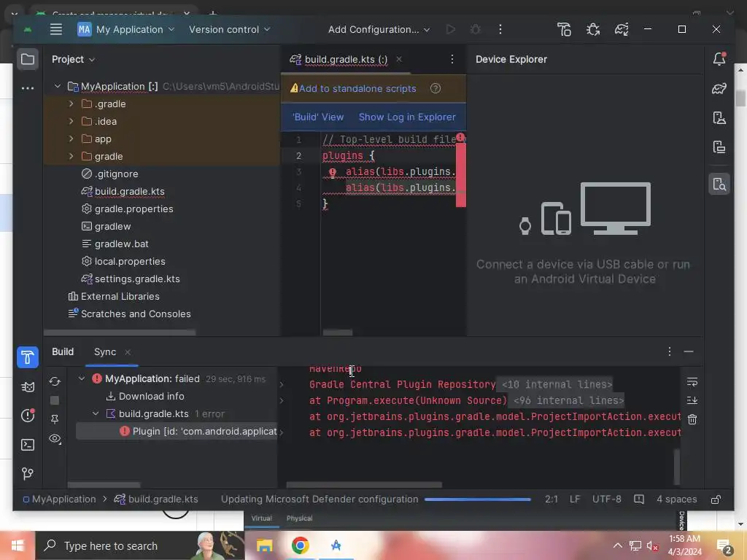747x560 pixels.
Task: Click the Debug bug icon beside Run
Action: pyautogui.click(x=475, y=29)
